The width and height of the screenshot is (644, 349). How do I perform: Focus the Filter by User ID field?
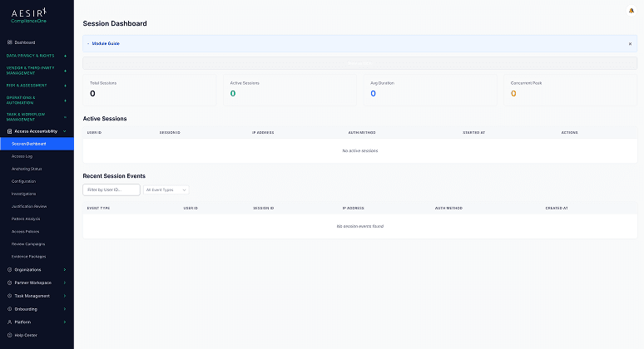tap(111, 190)
